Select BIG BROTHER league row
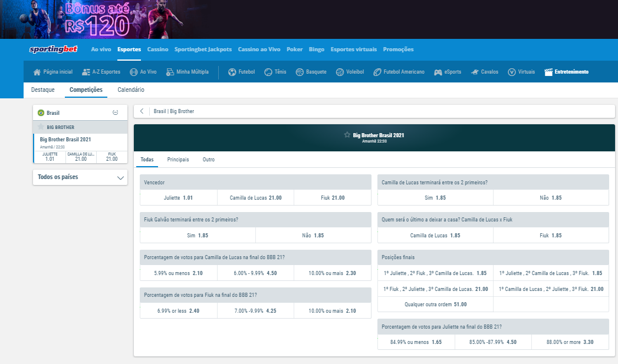This screenshot has width=618, height=364. tap(80, 127)
